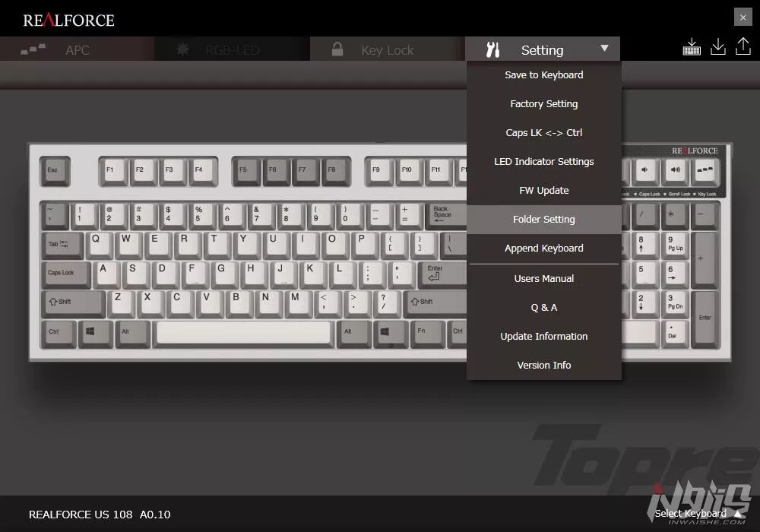
Task: Click the left Shift key on keyboard image
Action: 73,303
